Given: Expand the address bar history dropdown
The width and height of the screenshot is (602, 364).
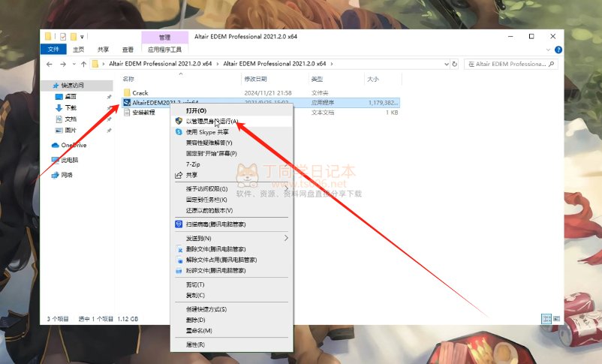Looking at the screenshot, I should click(x=447, y=64).
